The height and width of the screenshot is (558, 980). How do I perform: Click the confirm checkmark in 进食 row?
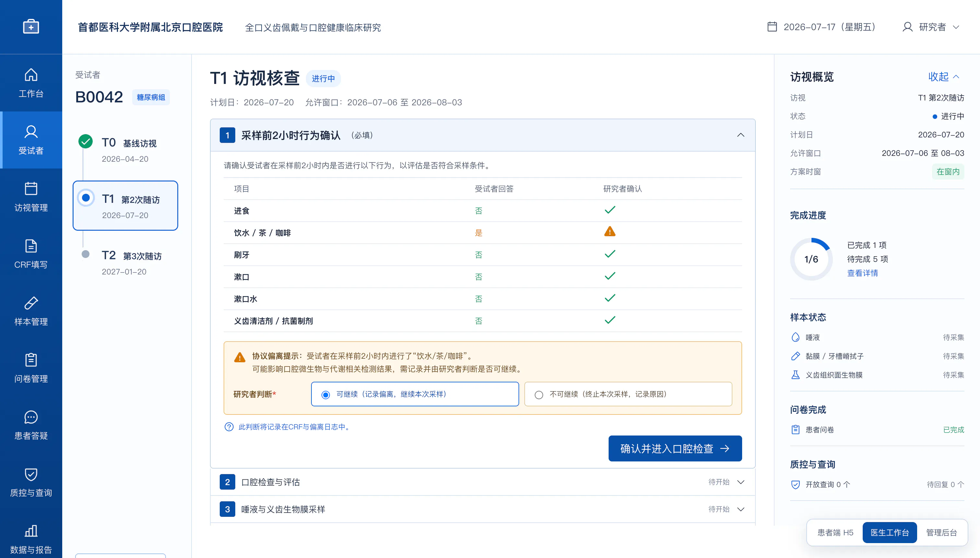610,210
